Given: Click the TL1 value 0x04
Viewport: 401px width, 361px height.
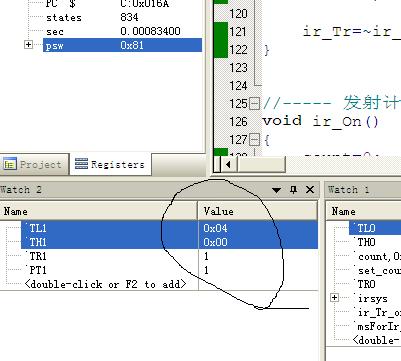Looking at the screenshot, I should click(215, 228).
